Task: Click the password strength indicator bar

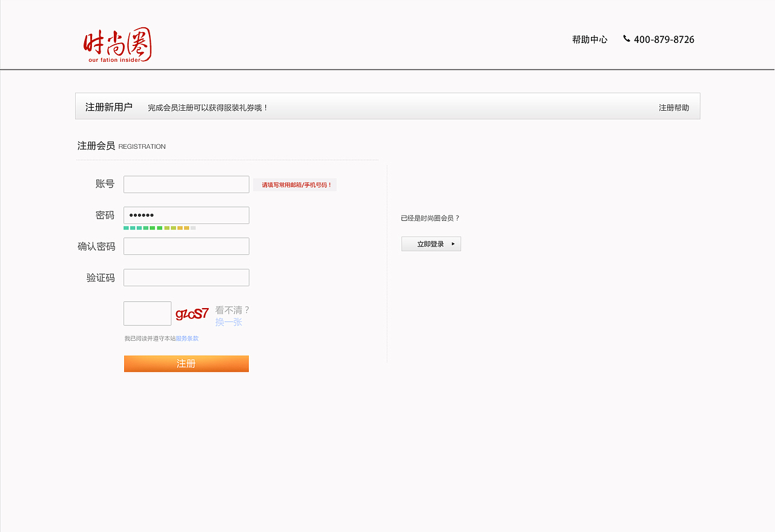Action: [x=160, y=228]
